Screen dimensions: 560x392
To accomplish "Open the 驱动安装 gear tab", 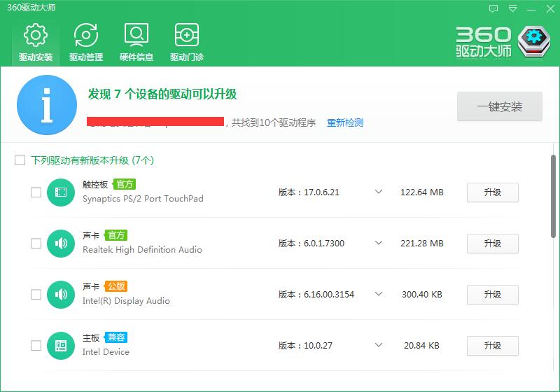I will coord(36,42).
